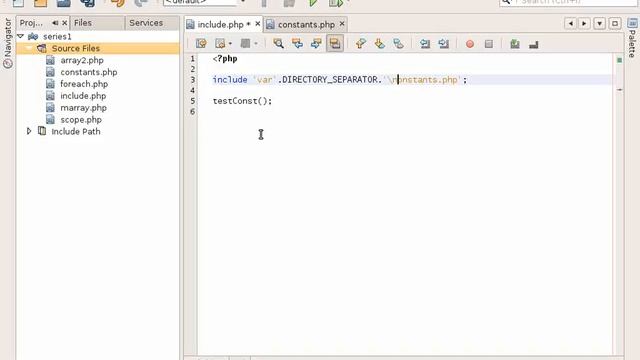Toggle Highlight Search in editor toolbar

tap(335, 44)
